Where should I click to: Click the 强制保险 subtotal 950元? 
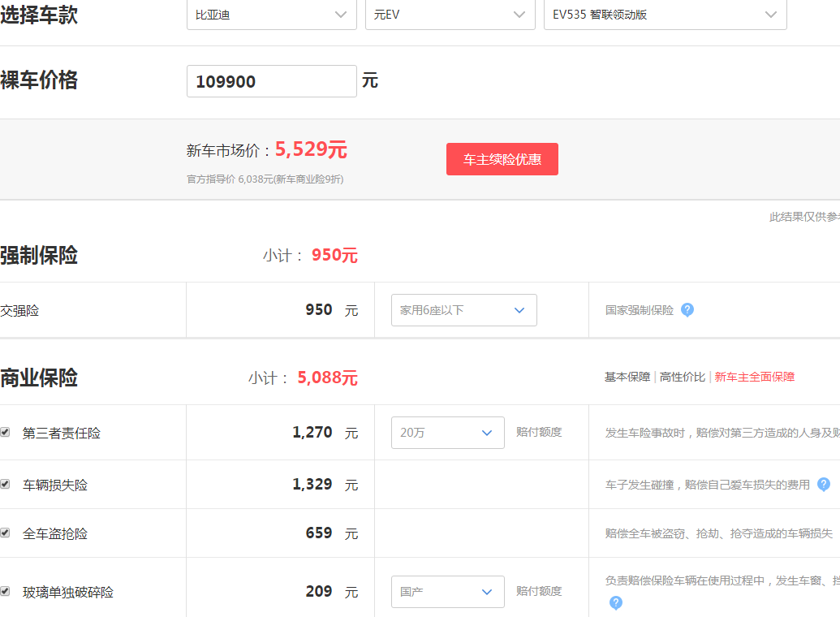(334, 255)
